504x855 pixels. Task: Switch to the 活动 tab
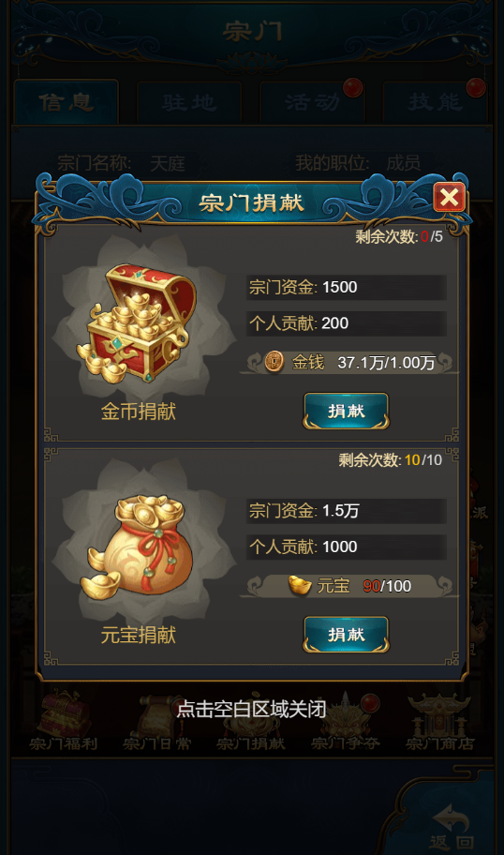tap(312, 102)
